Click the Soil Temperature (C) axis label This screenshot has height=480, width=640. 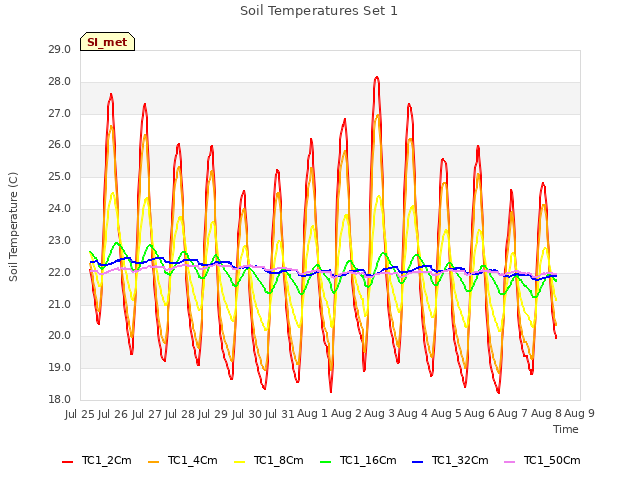point(13,227)
